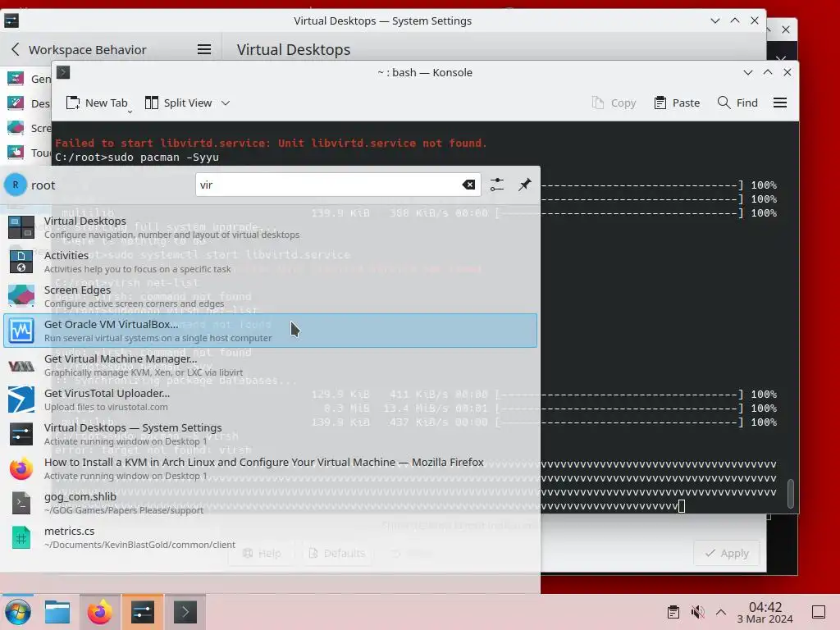This screenshot has height=630, width=840.
Task: Open the application launcher start button
Action: pyautogui.click(x=18, y=612)
